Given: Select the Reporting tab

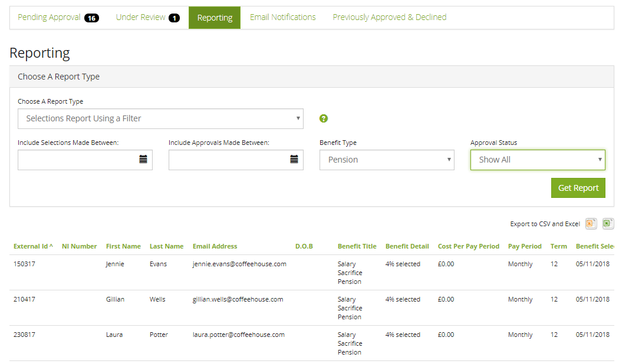Looking at the screenshot, I should pyautogui.click(x=215, y=18).
